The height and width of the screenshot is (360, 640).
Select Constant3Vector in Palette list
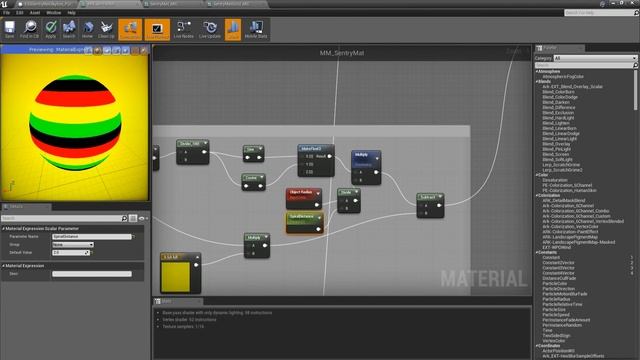558,268
